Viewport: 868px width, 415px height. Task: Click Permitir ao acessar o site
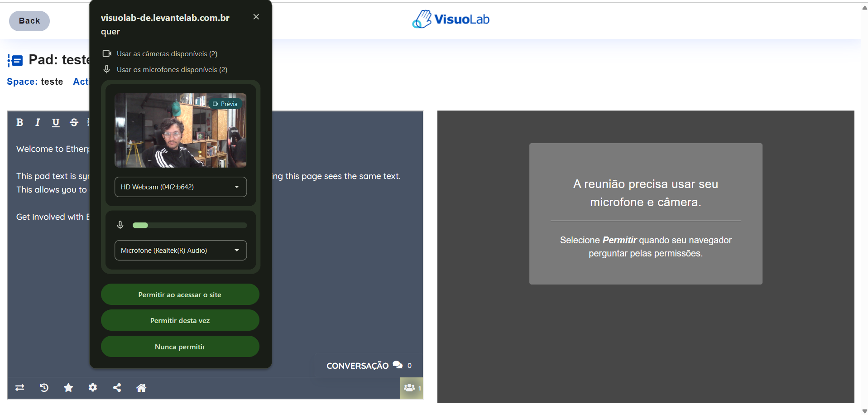180,294
